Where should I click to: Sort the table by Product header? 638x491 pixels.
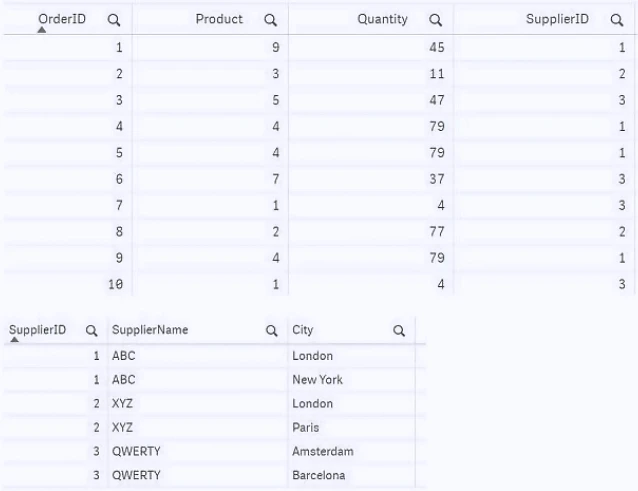click(x=219, y=19)
